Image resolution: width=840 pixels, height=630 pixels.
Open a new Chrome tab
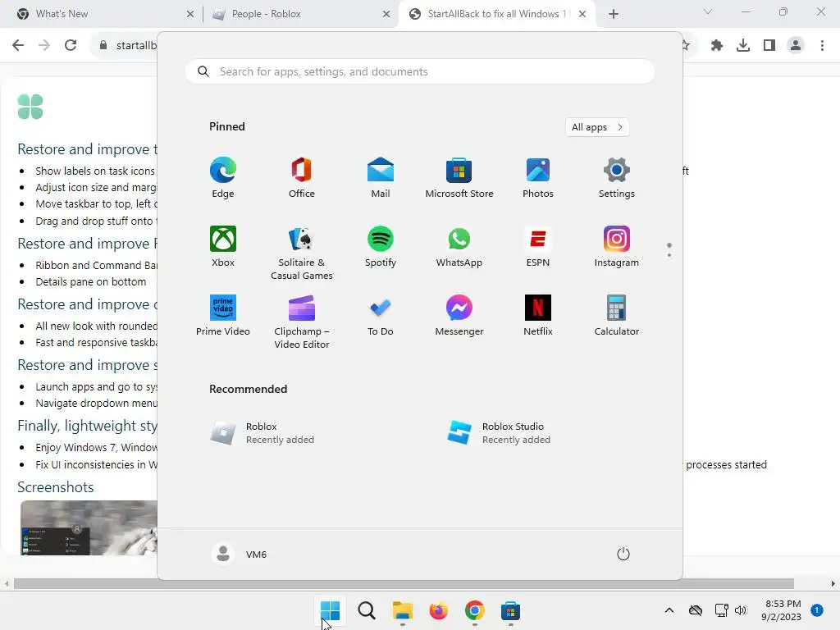614,14
